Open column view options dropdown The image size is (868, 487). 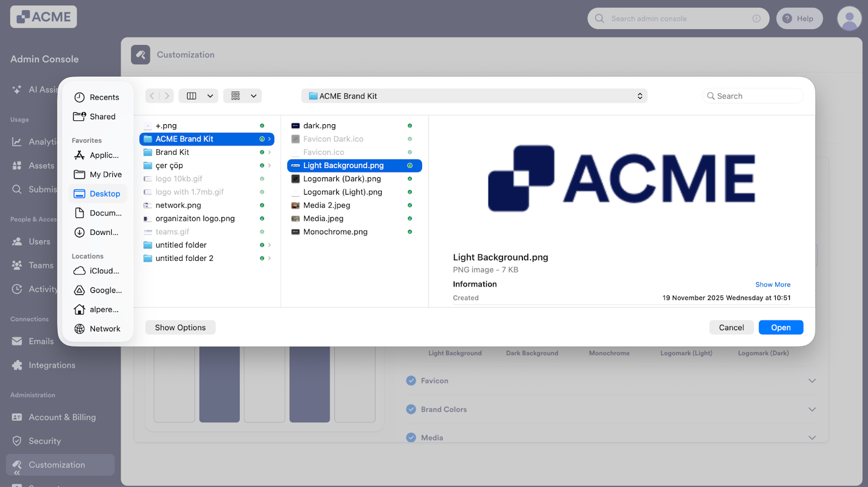(x=210, y=96)
